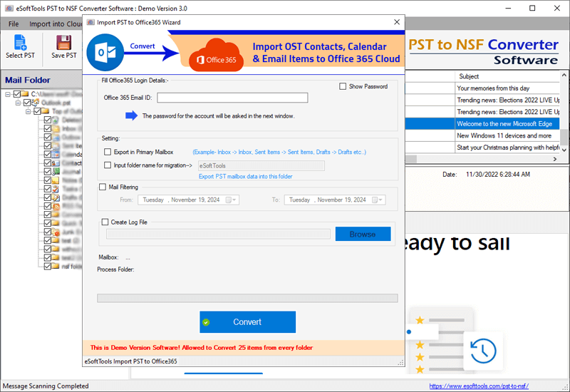570x392 pixels.
Task: Click the Save PST floppy disk icon
Action: pyautogui.click(x=63, y=42)
